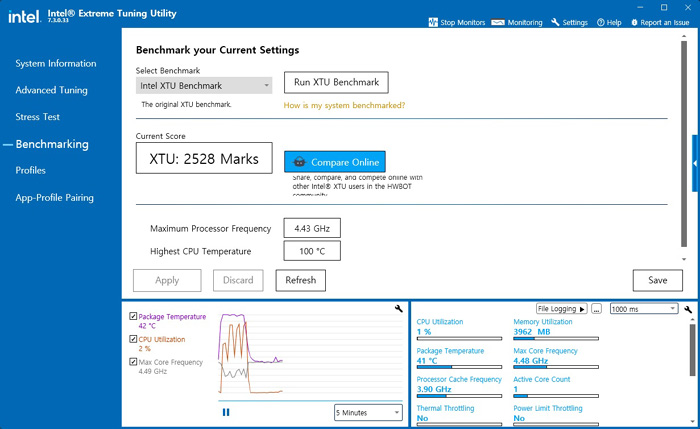700x429 pixels.
Task: Click the main panel vertical scrollbar
Action: pyautogui.click(x=684, y=143)
